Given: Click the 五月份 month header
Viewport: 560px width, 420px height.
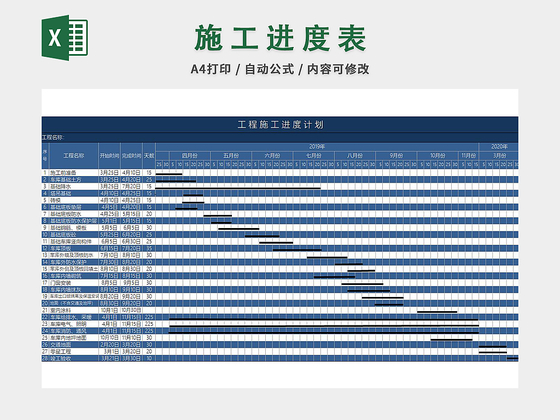Looking at the screenshot, I should coord(231,156).
